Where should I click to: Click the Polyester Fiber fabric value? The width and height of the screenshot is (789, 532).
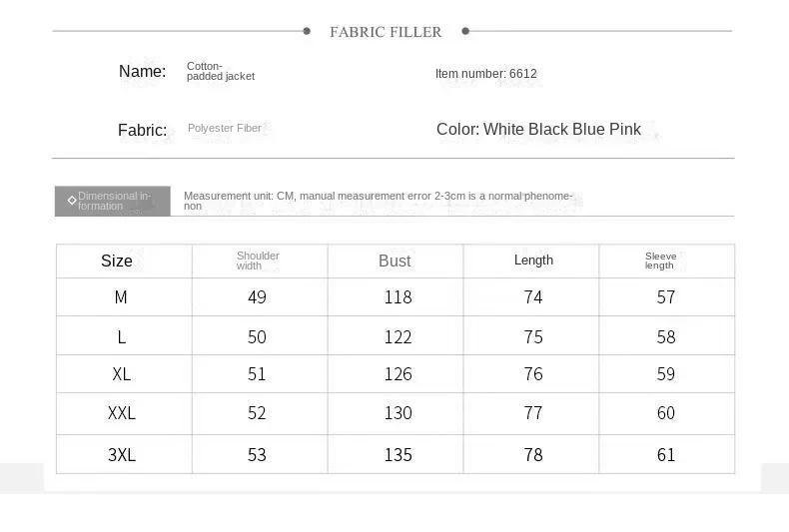(225, 129)
